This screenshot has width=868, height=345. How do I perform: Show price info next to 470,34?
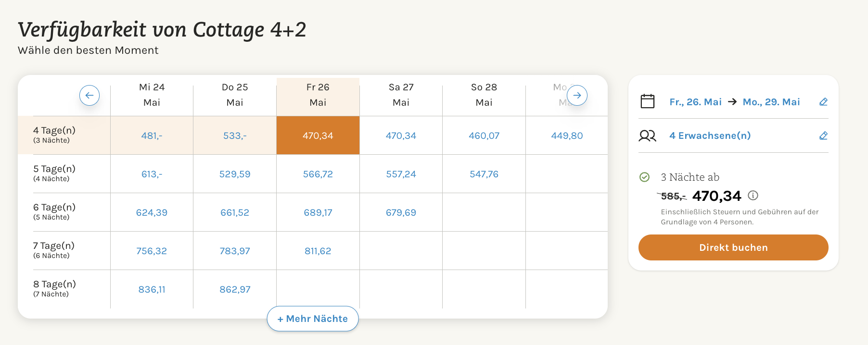pyautogui.click(x=753, y=195)
